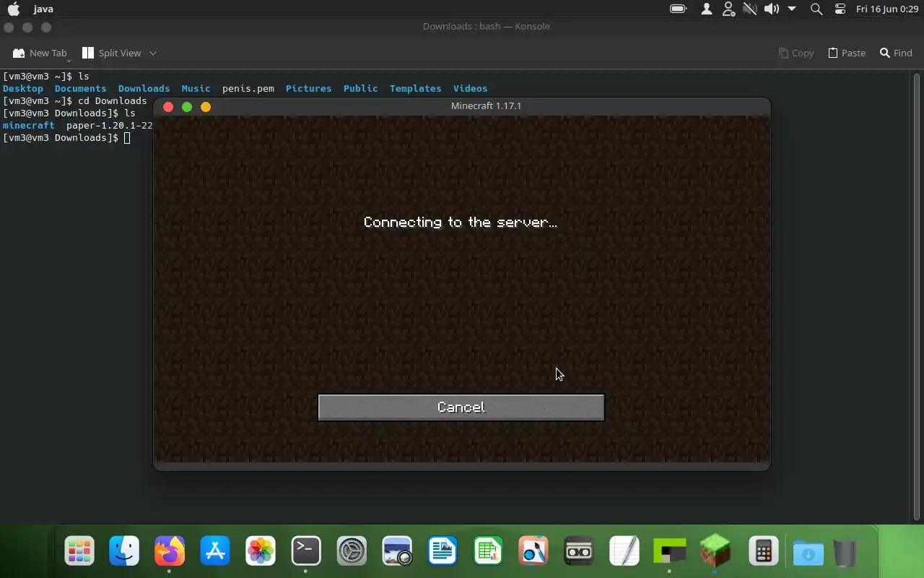Click the 'Connecting to the server...' message
This screenshot has height=578, width=924.
(461, 222)
